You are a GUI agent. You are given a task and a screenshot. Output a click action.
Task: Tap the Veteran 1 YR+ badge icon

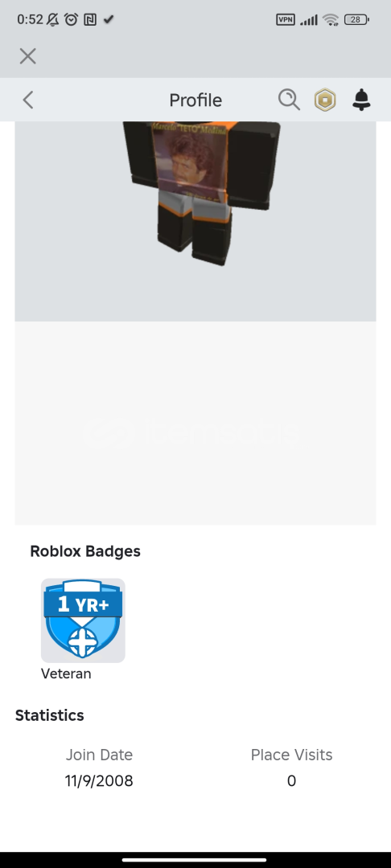pyautogui.click(x=83, y=620)
